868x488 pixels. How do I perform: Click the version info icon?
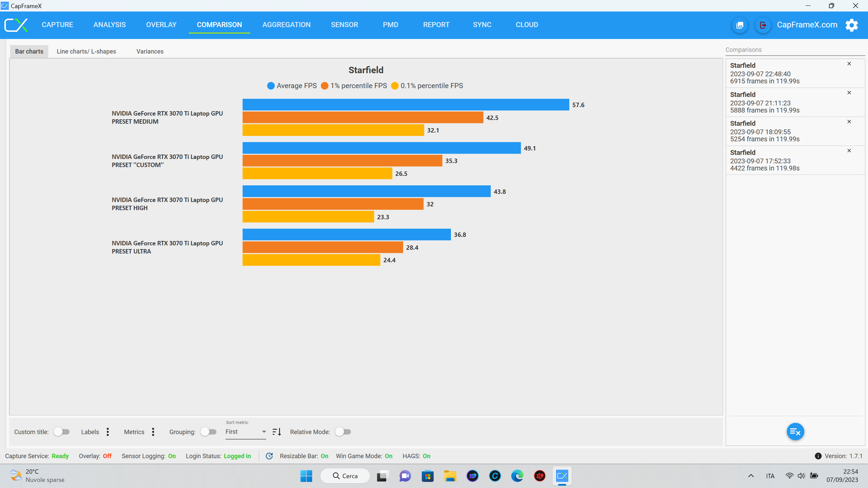(x=818, y=456)
